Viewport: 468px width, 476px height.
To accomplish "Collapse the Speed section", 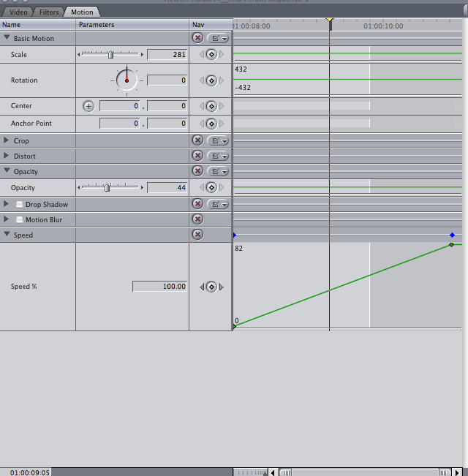I will 7,235.
